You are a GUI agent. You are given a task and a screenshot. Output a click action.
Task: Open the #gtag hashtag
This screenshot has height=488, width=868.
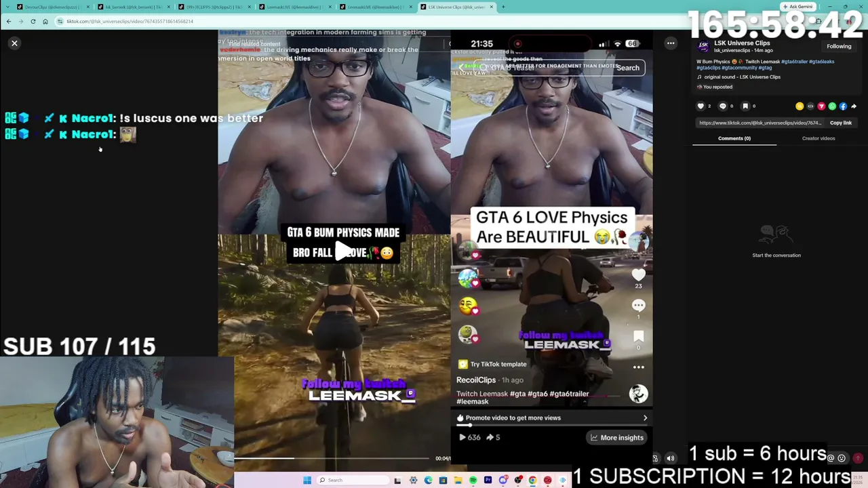pos(765,68)
